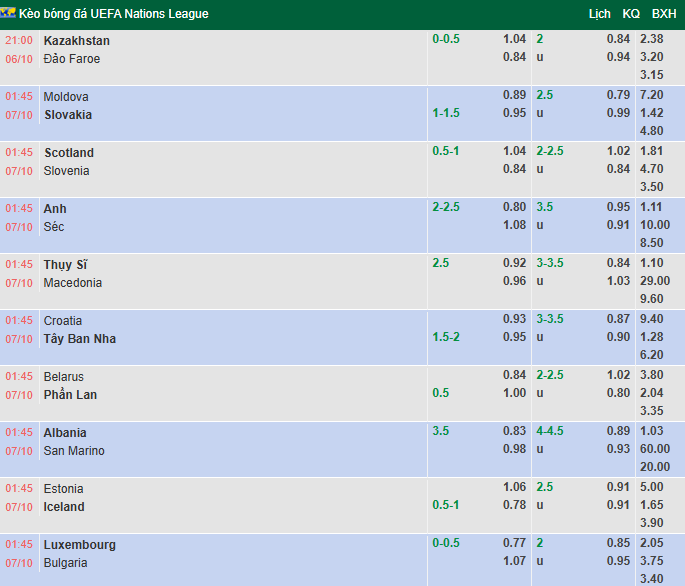Screen dimensions: 685x586
Task: Open the KQ results link
Action: pos(631,14)
